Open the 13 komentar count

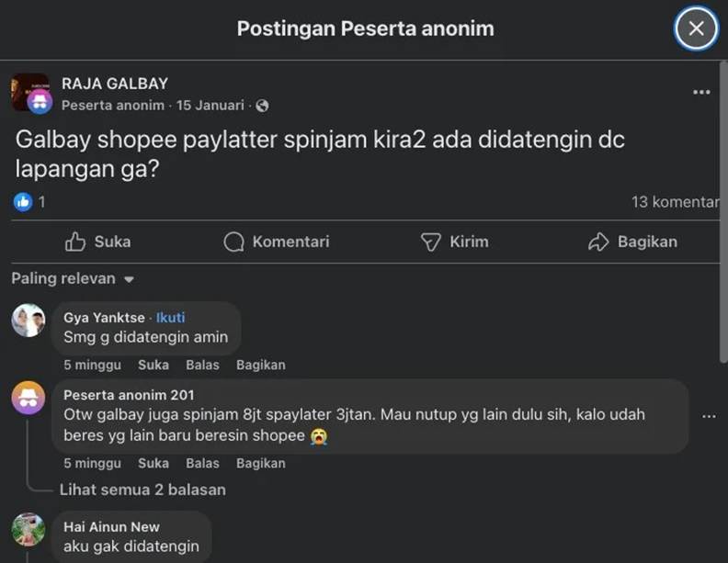674,201
